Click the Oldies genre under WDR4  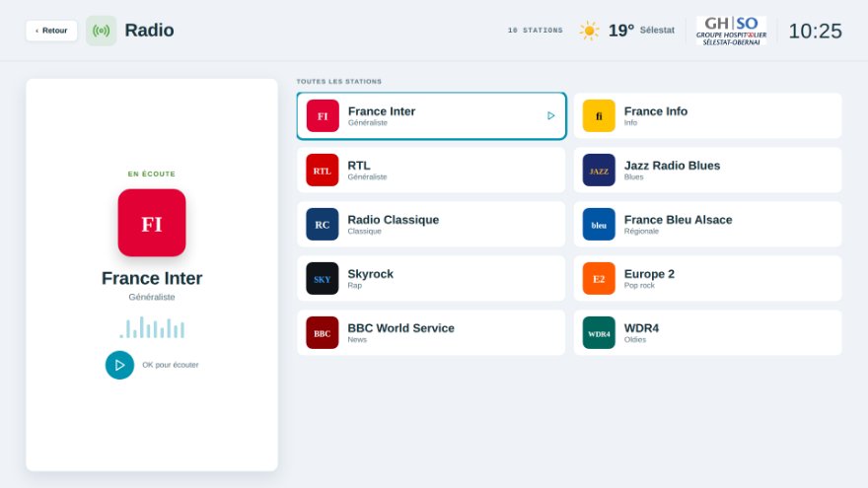coord(635,340)
